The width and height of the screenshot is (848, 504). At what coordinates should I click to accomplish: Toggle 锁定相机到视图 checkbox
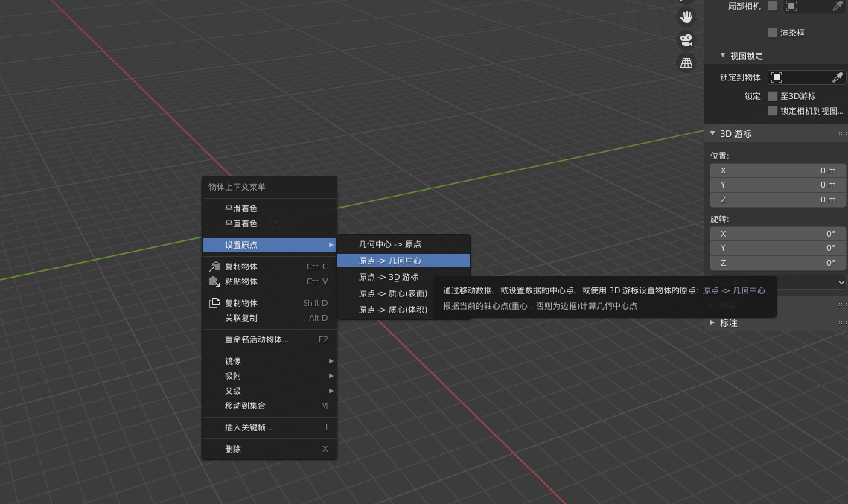pyautogui.click(x=773, y=111)
